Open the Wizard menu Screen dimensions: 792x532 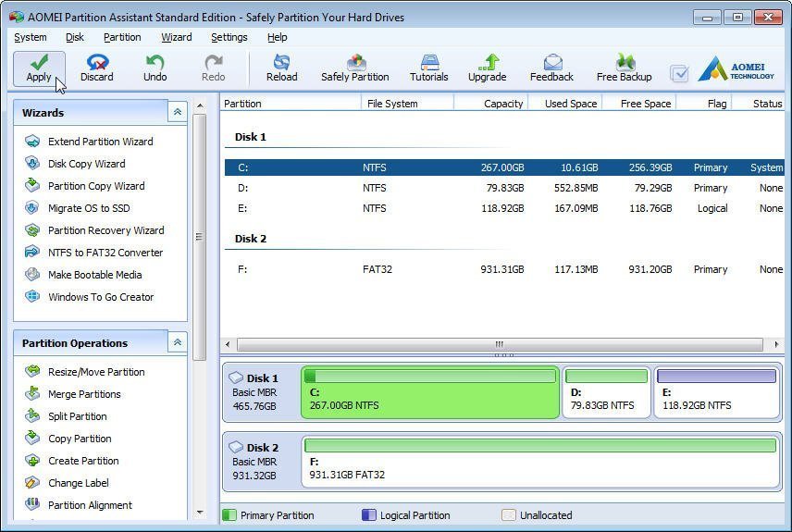pos(177,37)
